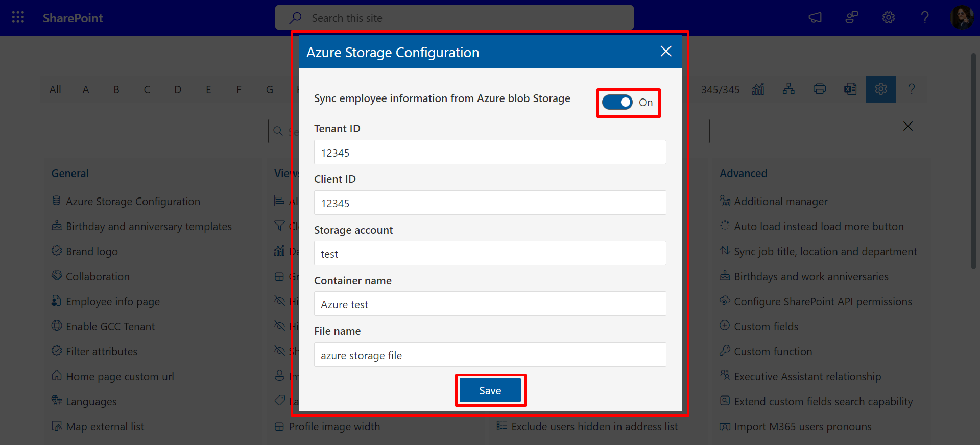Open Profile image width setting

click(x=334, y=427)
